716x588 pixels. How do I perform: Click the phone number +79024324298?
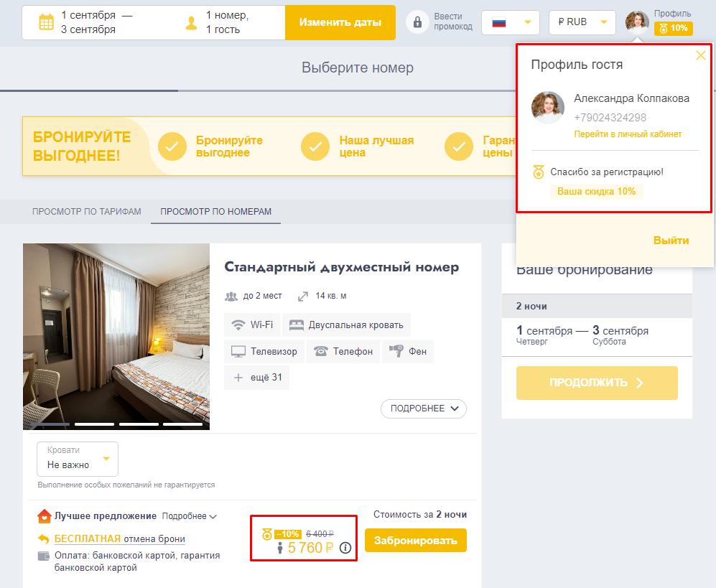(x=610, y=118)
